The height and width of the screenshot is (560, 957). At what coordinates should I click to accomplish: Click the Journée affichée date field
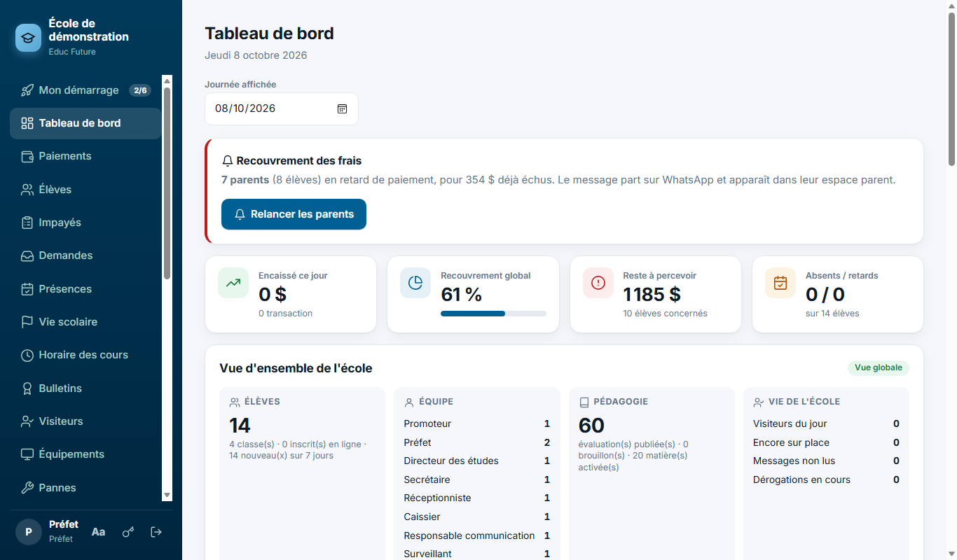tap(282, 108)
